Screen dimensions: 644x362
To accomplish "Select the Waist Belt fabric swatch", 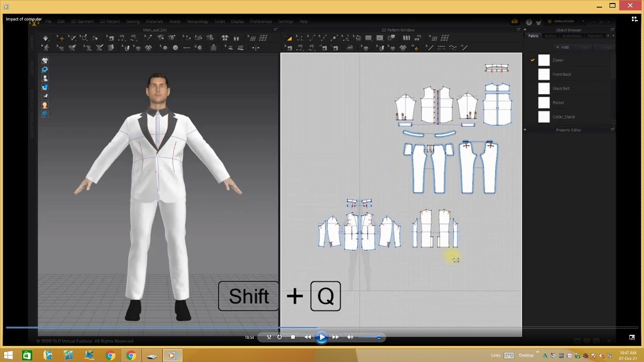I will [x=544, y=88].
